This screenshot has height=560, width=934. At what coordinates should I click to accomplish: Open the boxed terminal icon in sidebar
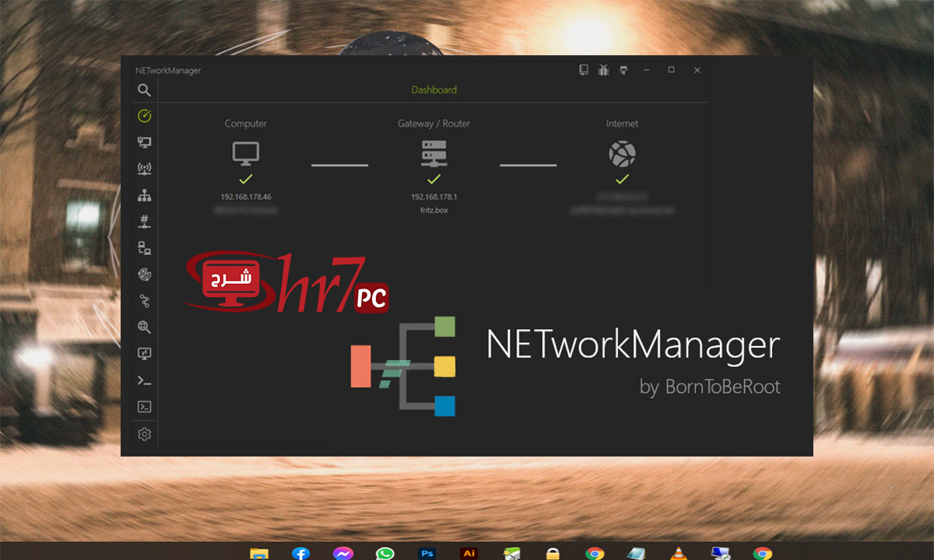coord(144,407)
